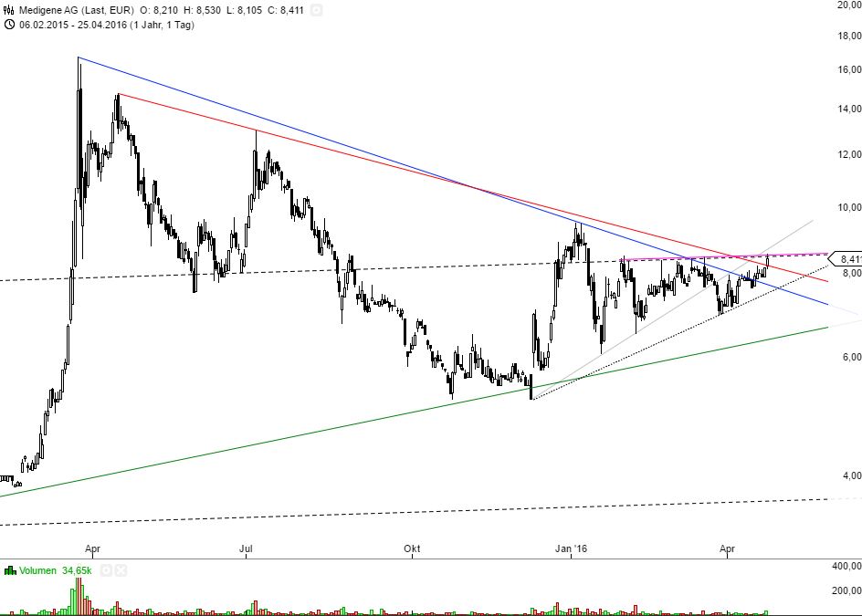The height and width of the screenshot is (616, 862).
Task: Click the remove icon next to Volumen
Action: [120, 569]
